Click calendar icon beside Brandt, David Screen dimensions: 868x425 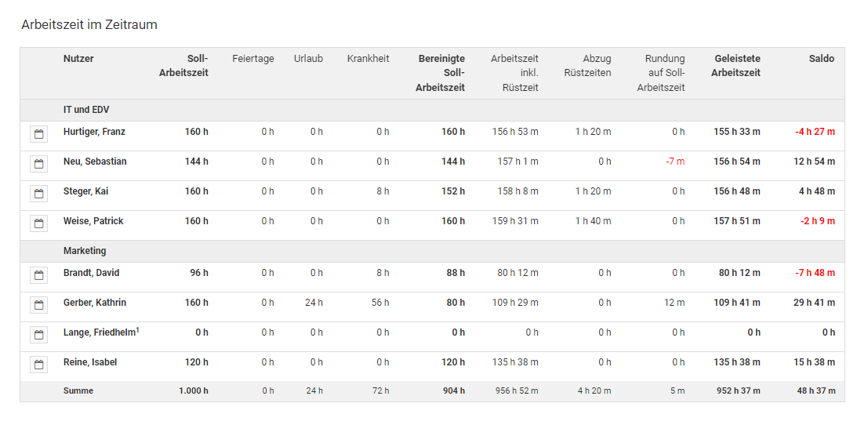click(x=38, y=275)
